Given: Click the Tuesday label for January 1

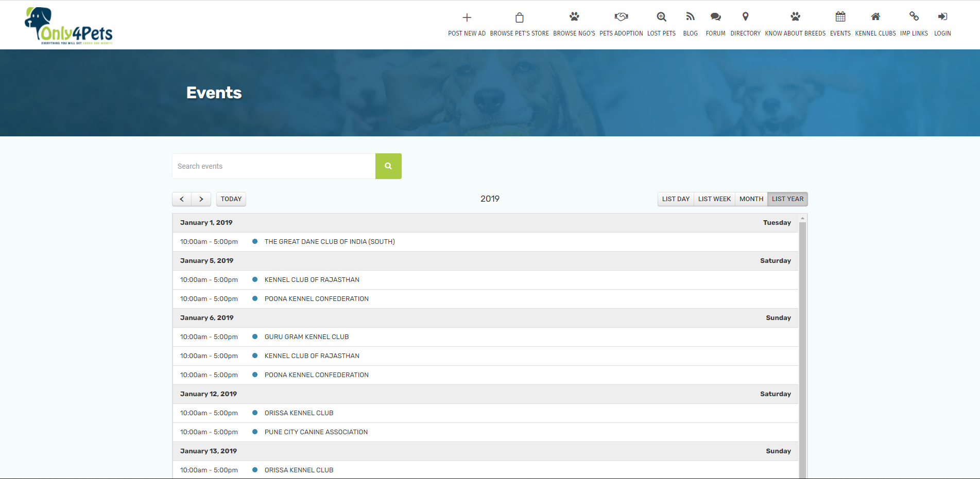Looking at the screenshot, I should 777,223.
